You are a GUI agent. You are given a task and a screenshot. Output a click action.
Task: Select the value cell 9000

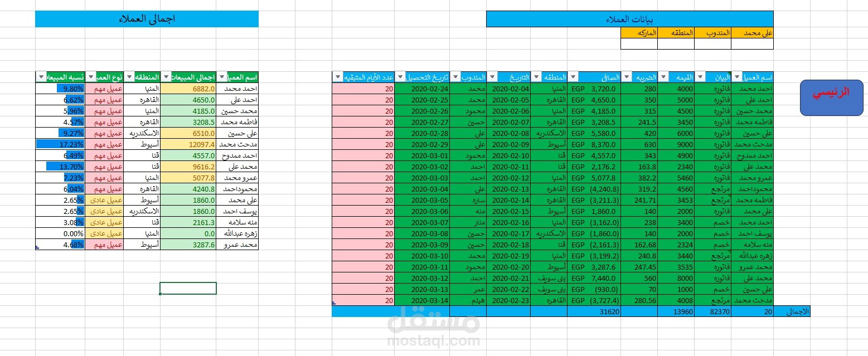click(x=676, y=144)
